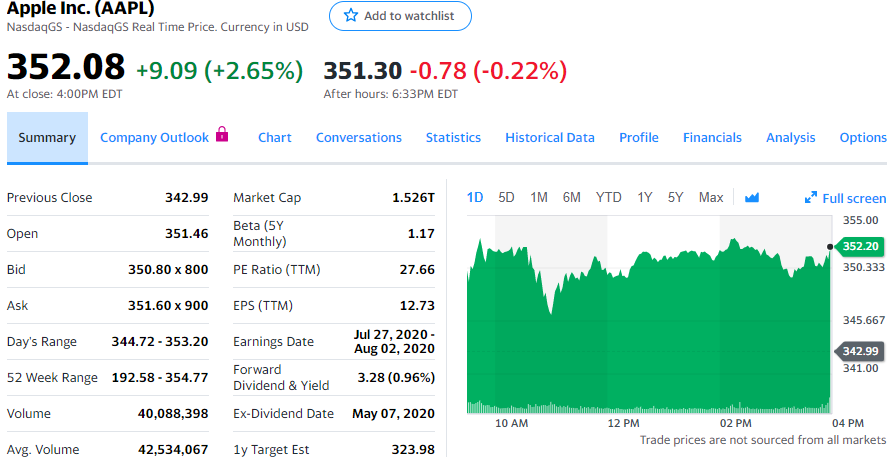The image size is (887, 457).
Task: Click the Full screen expand arrows icon
Action: pos(811,197)
